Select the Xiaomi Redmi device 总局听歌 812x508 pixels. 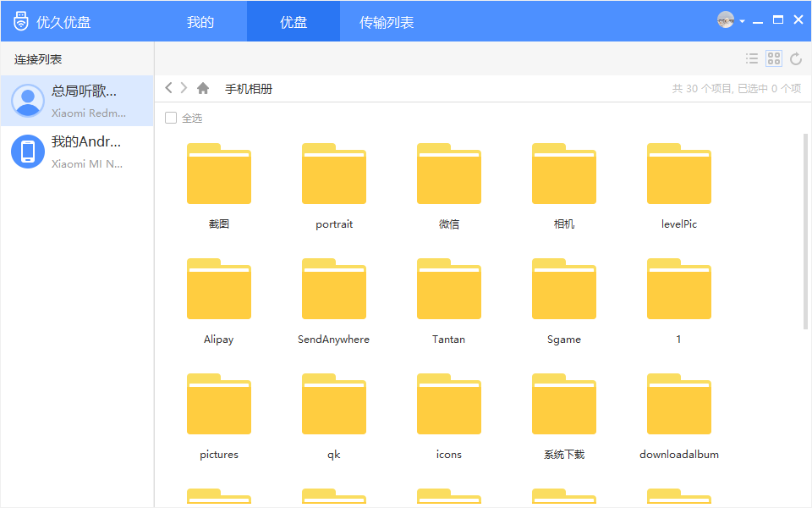76,101
